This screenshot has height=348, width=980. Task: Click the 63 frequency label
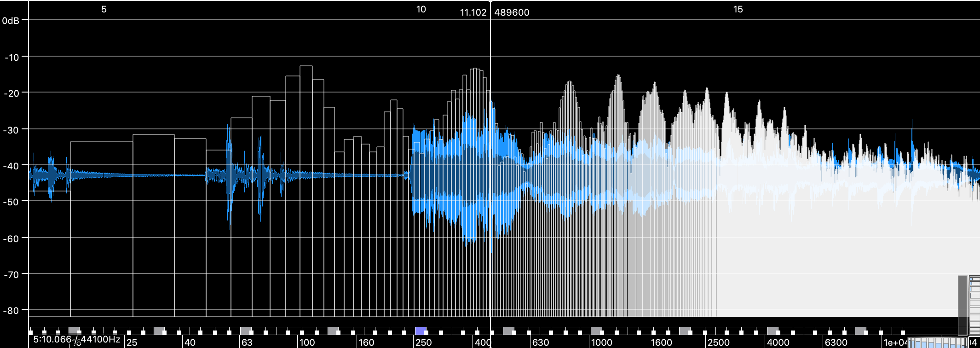(x=247, y=342)
